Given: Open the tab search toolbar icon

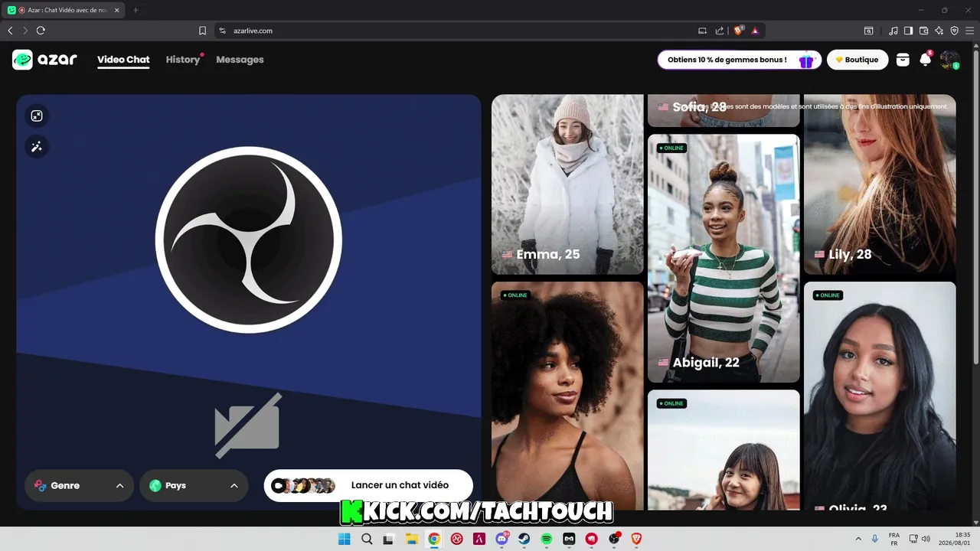Looking at the screenshot, I should [869, 31].
